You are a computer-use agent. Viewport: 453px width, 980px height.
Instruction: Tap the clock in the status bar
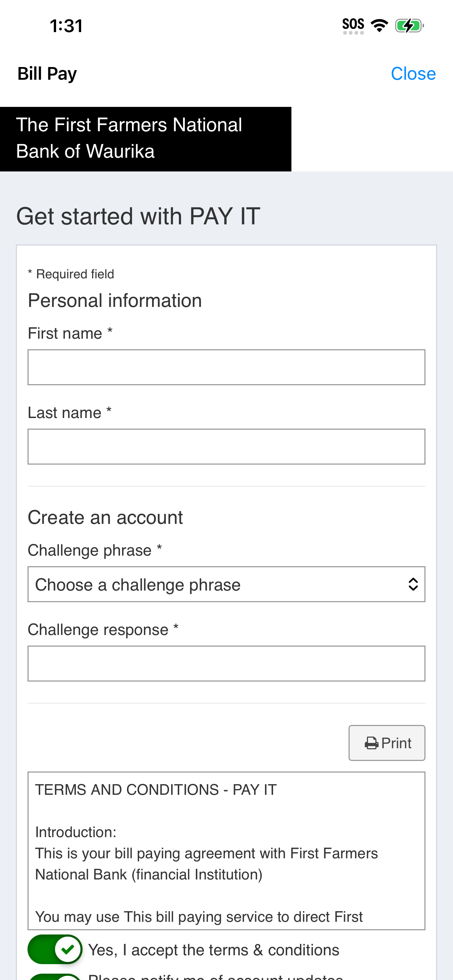pos(66,26)
